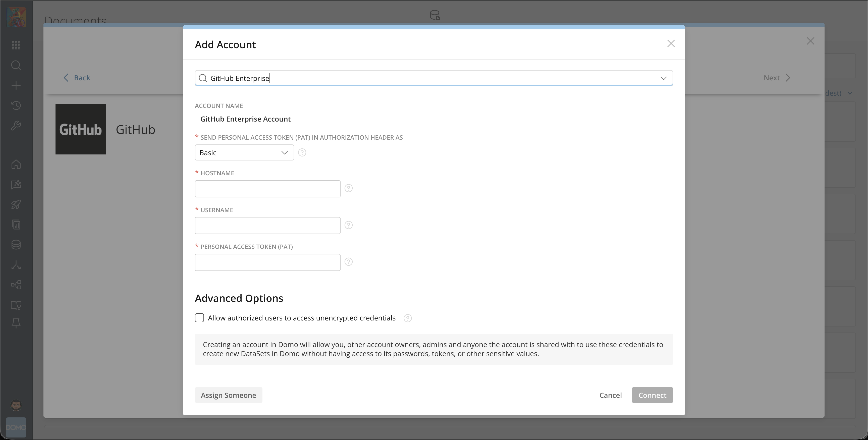868x440 pixels.
Task: Open the database cylinder icon in sidebar
Action: click(x=16, y=245)
